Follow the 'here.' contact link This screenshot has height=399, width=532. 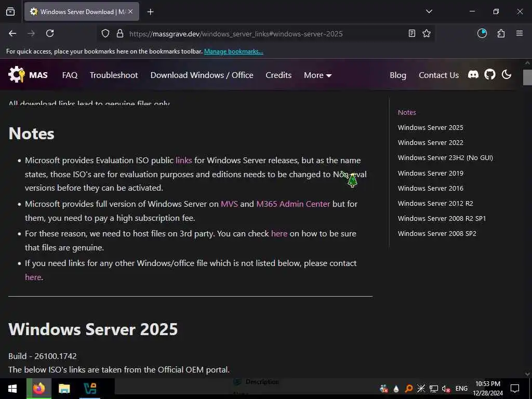33,277
